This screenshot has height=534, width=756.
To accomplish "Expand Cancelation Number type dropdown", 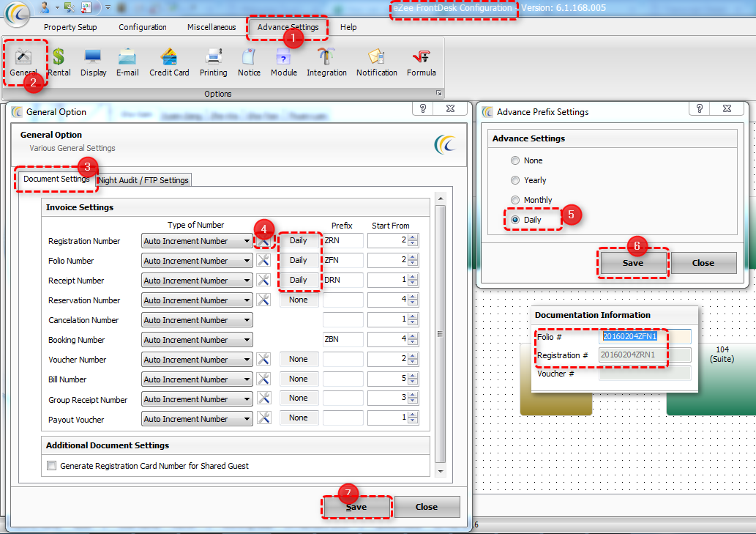I will click(x=247, y=320).
